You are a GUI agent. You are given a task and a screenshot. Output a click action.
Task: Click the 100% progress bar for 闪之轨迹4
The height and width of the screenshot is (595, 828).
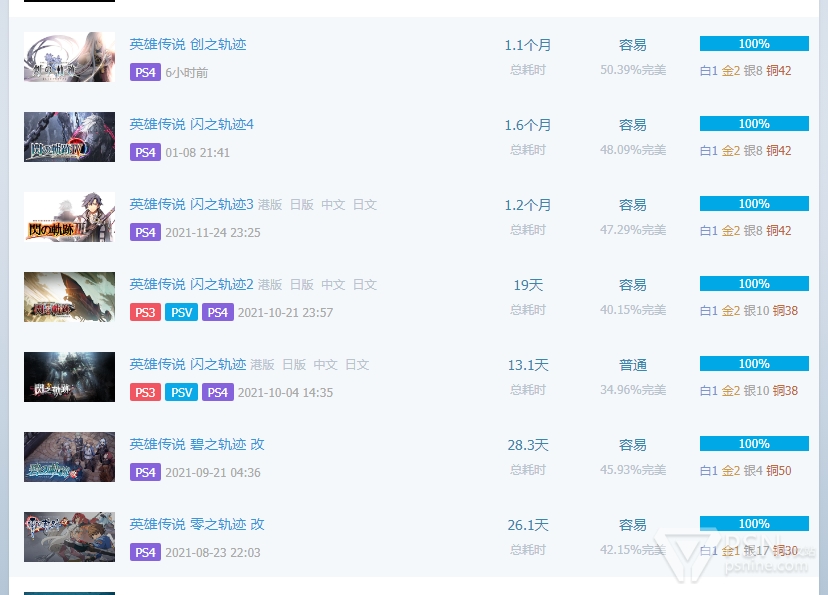(754, 124)
